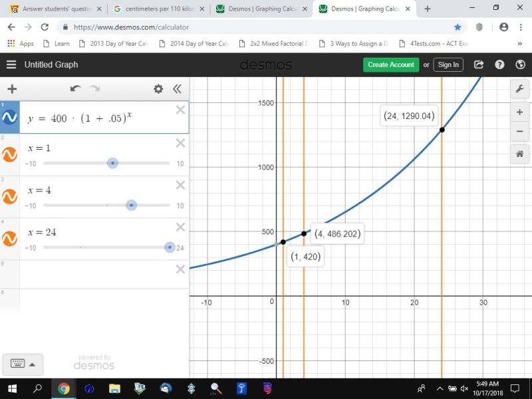
Task: Toggle visibility of the exponential curve
Action: pos(9,118)
